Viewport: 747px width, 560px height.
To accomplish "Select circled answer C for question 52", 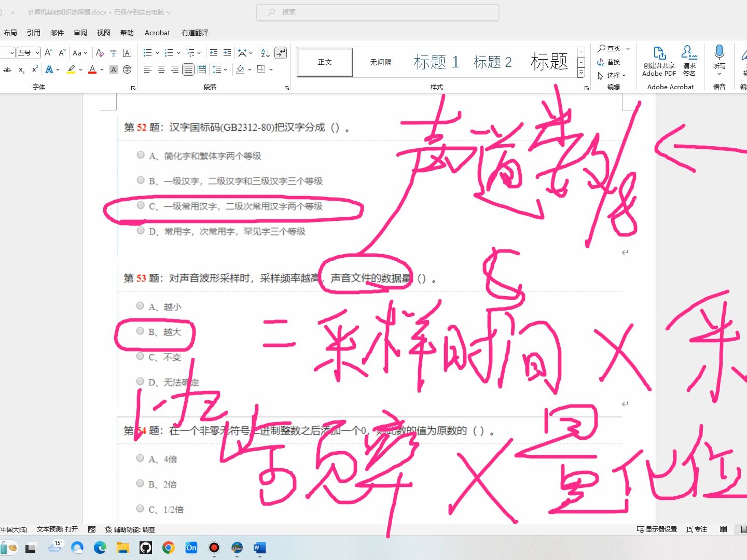I will (140, 205).
